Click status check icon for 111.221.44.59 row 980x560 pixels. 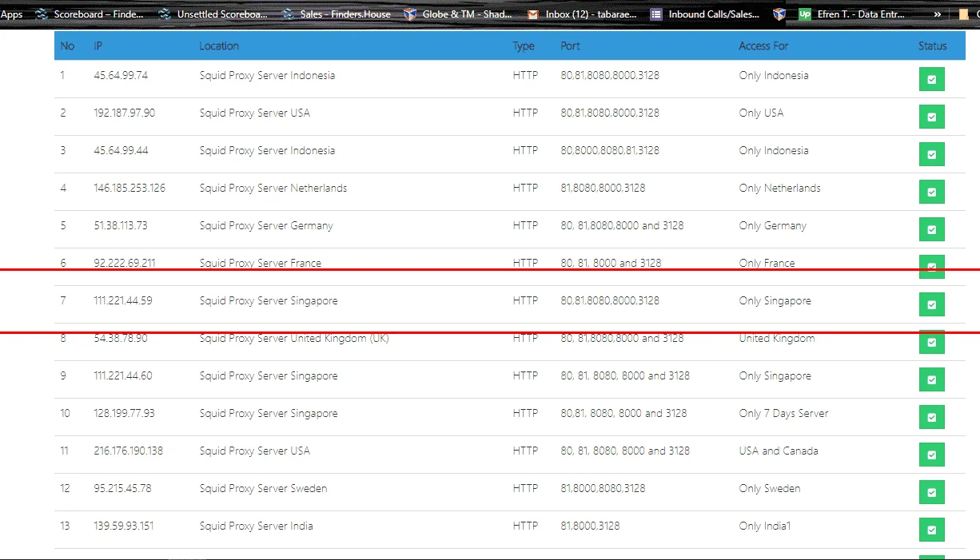[931, 304]
